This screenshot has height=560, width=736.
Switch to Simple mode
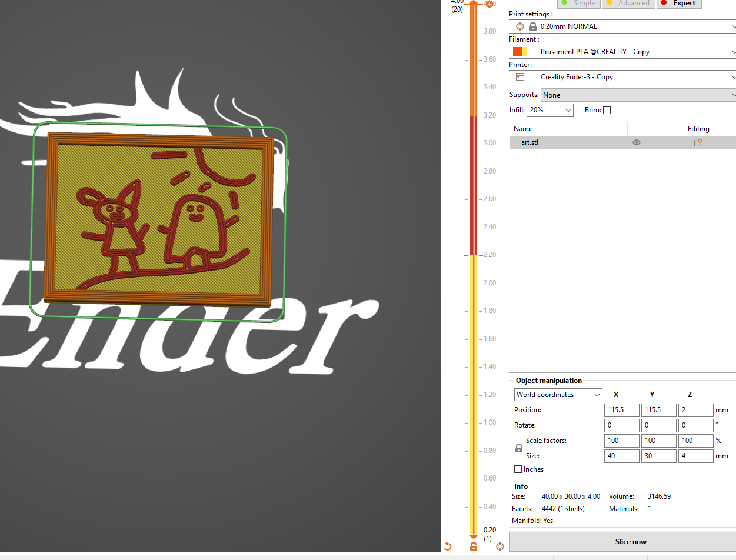578,3
